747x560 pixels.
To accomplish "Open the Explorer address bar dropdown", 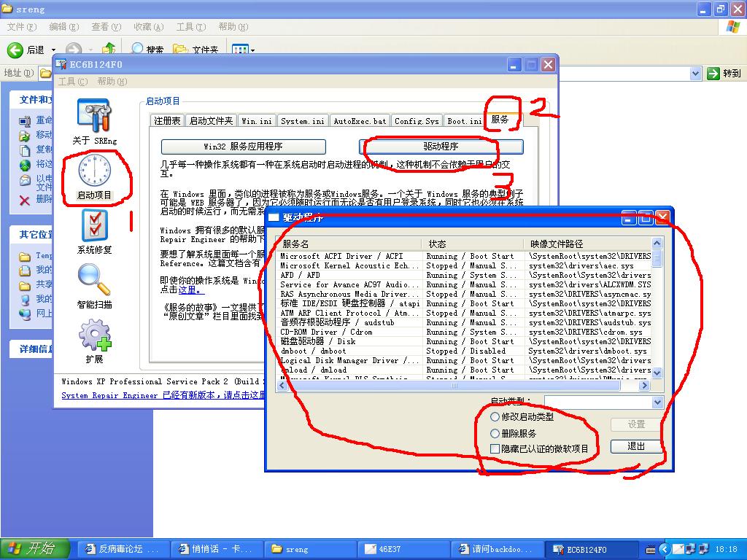I will pos(695,74).
